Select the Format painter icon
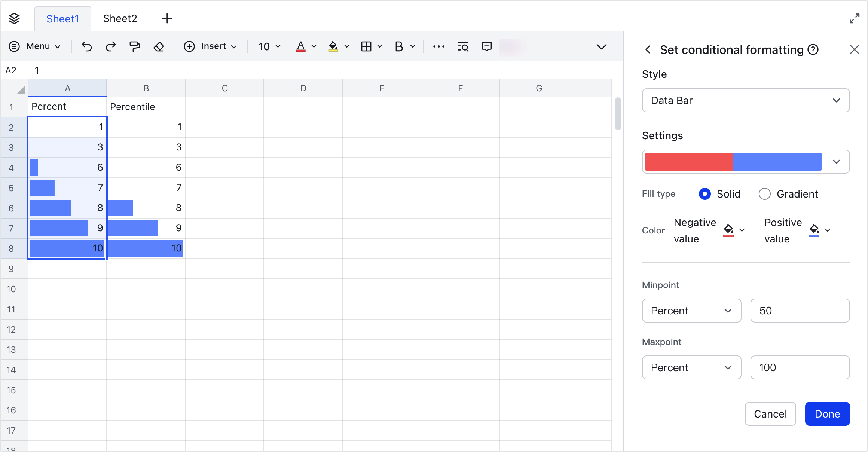The image size is (868, 452). click(x=135, y=46)
